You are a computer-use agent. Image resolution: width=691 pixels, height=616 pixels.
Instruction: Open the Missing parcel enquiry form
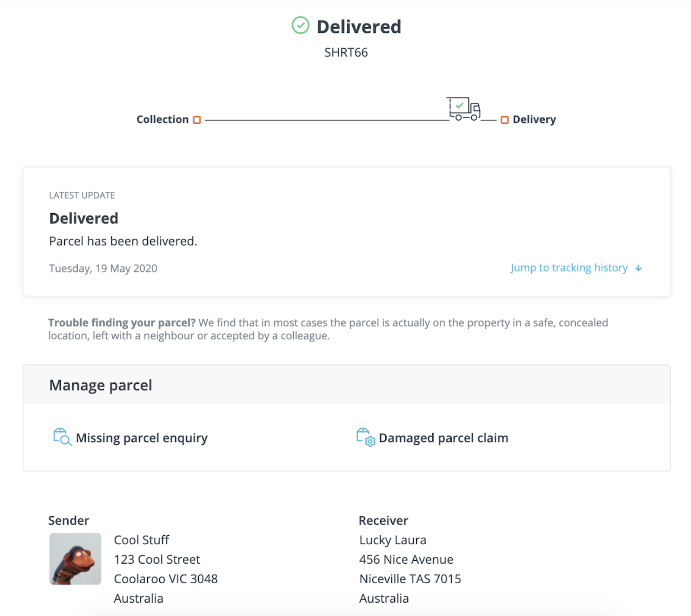click(141, 437)
